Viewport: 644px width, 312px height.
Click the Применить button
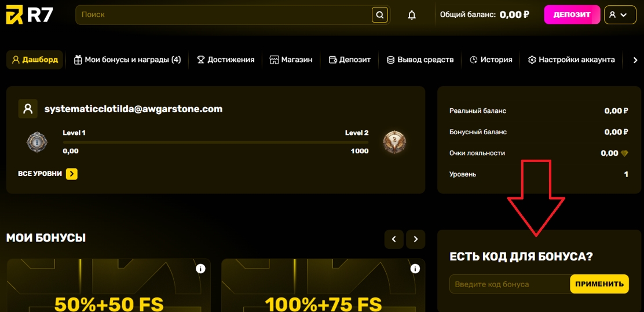click(x=599, y=284)
